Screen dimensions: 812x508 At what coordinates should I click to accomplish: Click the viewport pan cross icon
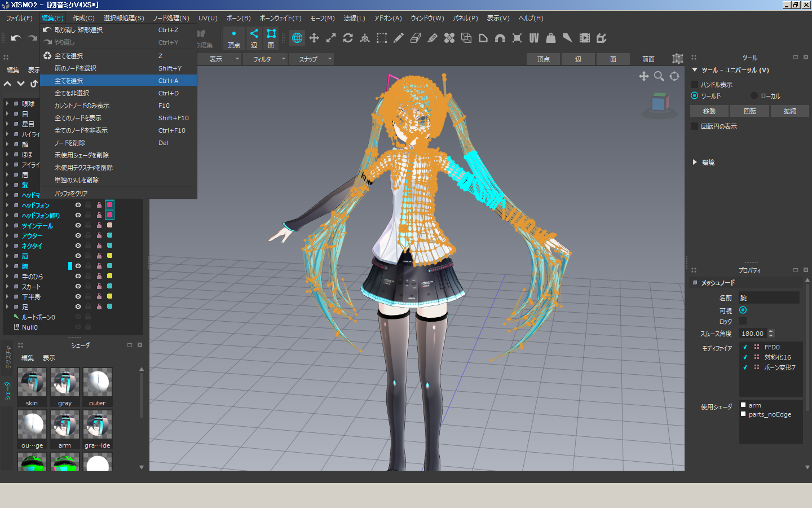(643, 76)
